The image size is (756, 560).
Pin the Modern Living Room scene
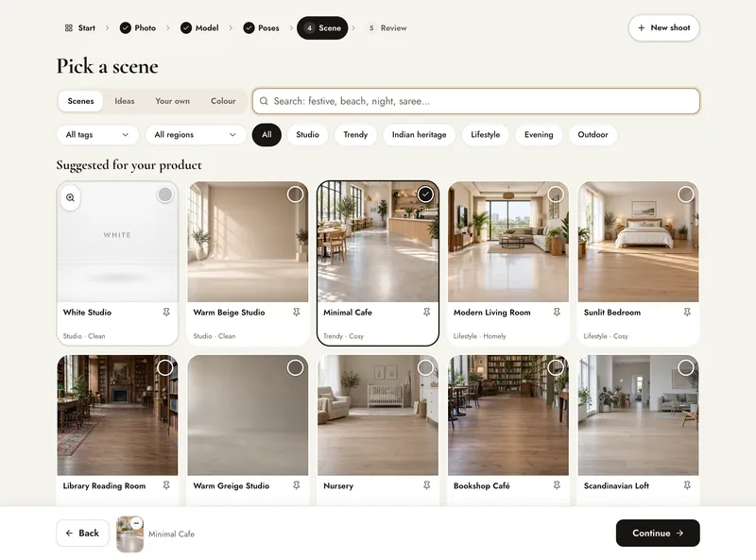(x=557, y=313)
